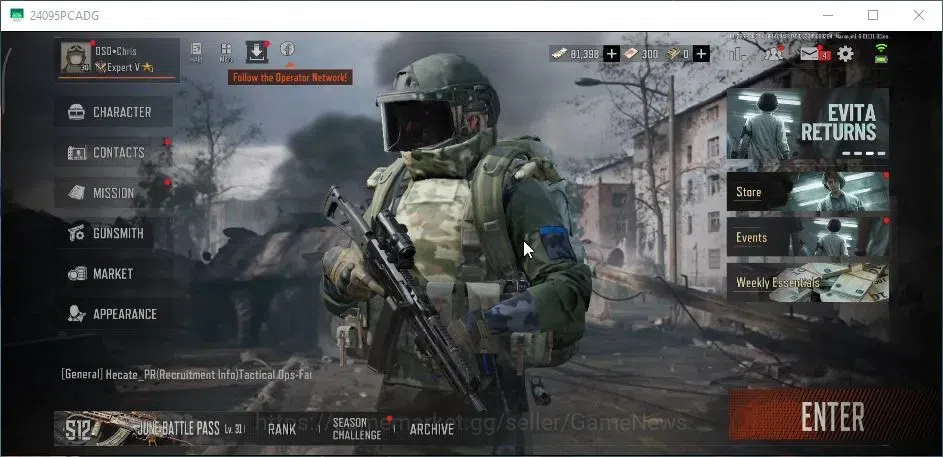Open the leaderboard bar chart icon

pos(737,54)
